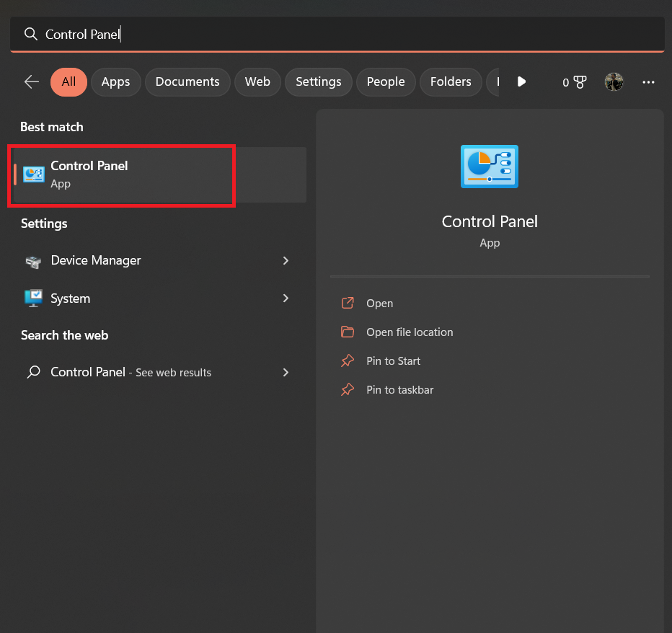Go back using the left arrow icon
The image size is (672, 633).
32,81
